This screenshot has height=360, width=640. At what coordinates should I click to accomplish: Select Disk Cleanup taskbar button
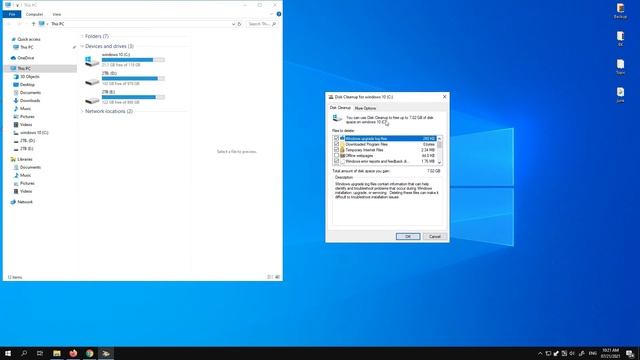106,353
